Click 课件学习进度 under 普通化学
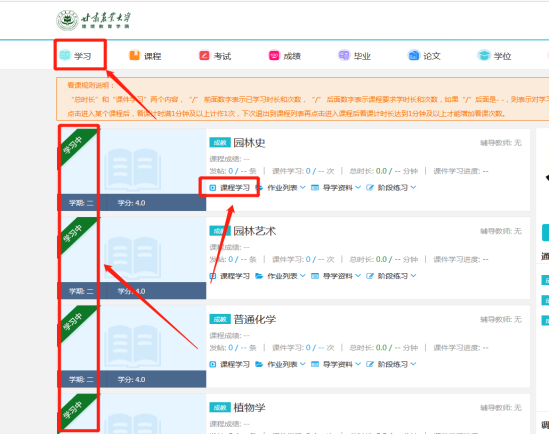Viewport: 550px width, 434px height. pos(461,348)
